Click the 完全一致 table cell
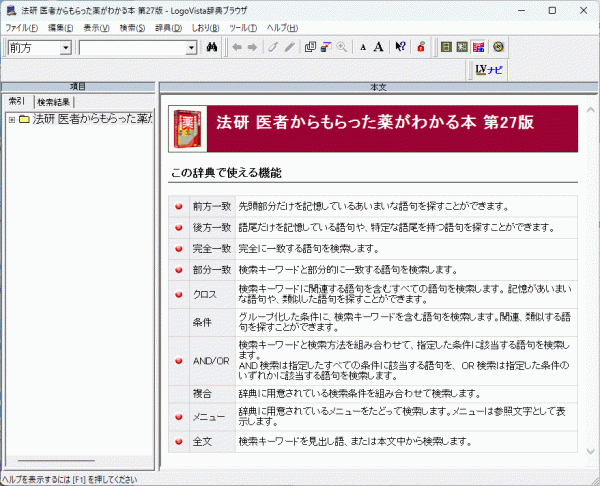600x486 pixels. click(x=212, y=249)
